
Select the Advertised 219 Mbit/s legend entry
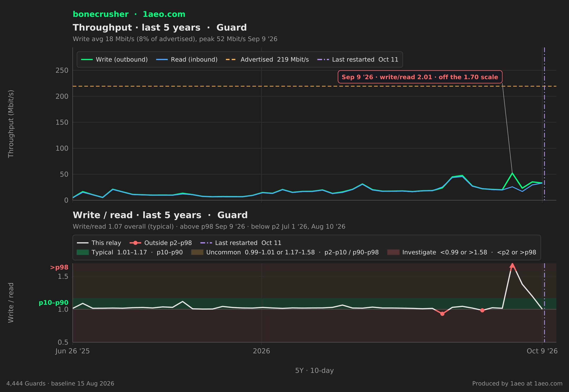267,60
